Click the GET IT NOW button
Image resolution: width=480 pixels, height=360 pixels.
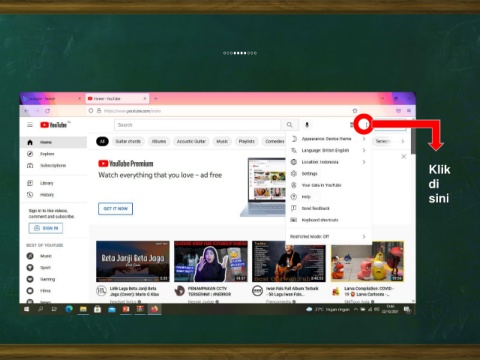click(x=115, y=209)
